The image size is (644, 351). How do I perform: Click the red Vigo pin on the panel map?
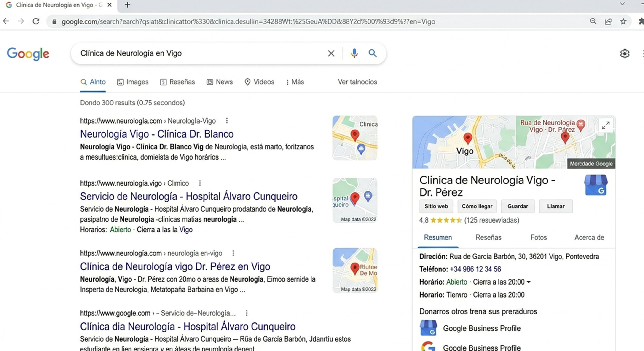pyautogui.click(x=468, y=138)
